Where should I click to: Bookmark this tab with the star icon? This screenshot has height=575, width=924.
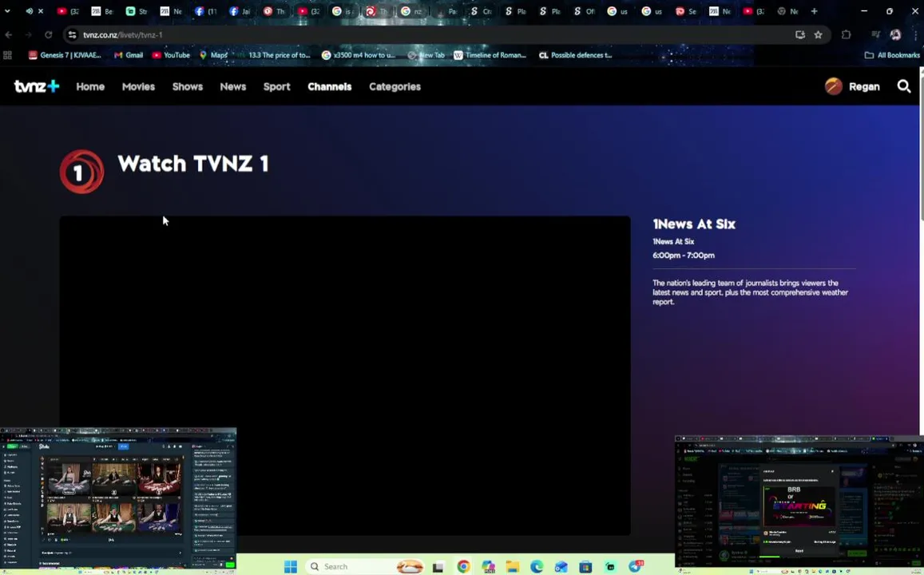(818, 35)
